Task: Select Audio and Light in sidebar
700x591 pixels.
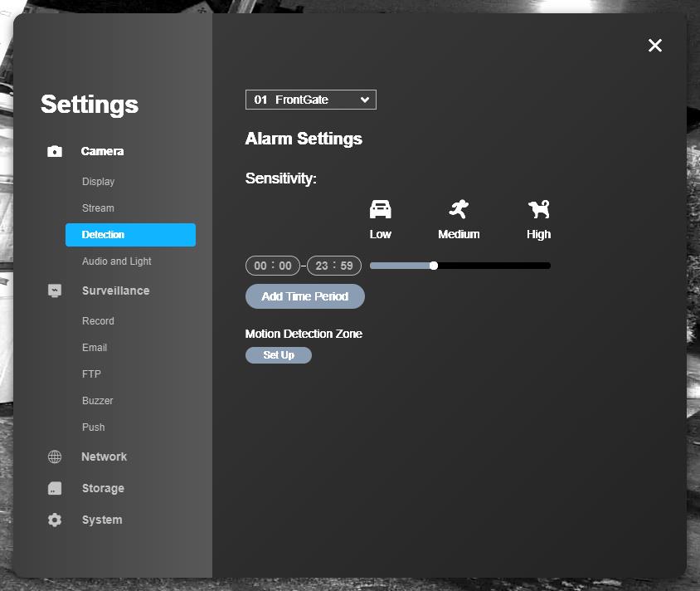Action: tap(117, 261)
